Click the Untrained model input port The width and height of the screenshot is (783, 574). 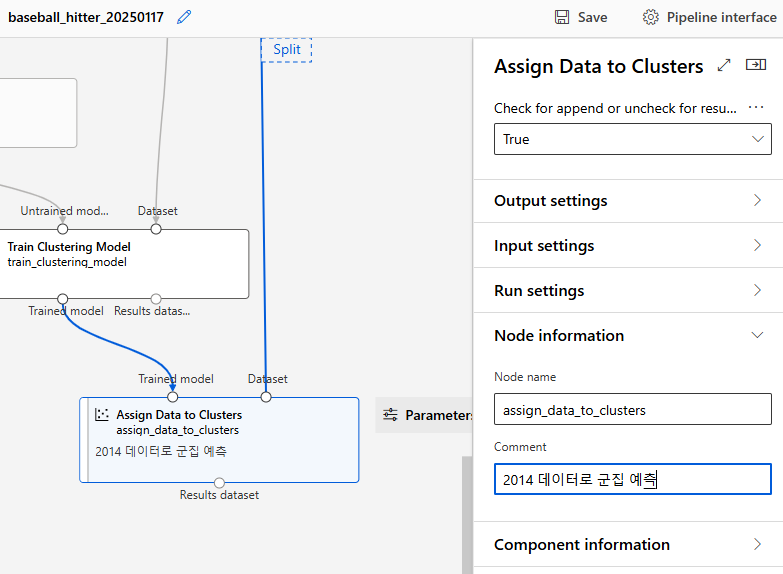coord(62,229)
